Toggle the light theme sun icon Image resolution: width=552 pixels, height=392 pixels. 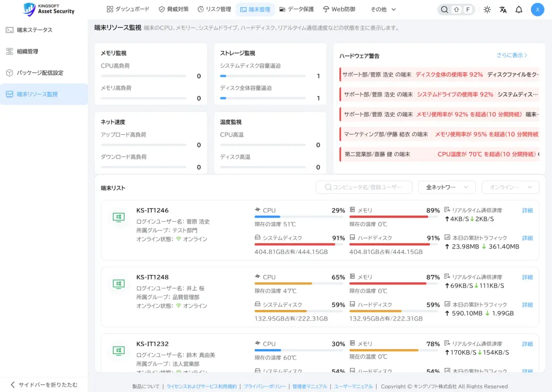(x=487, y=9)
